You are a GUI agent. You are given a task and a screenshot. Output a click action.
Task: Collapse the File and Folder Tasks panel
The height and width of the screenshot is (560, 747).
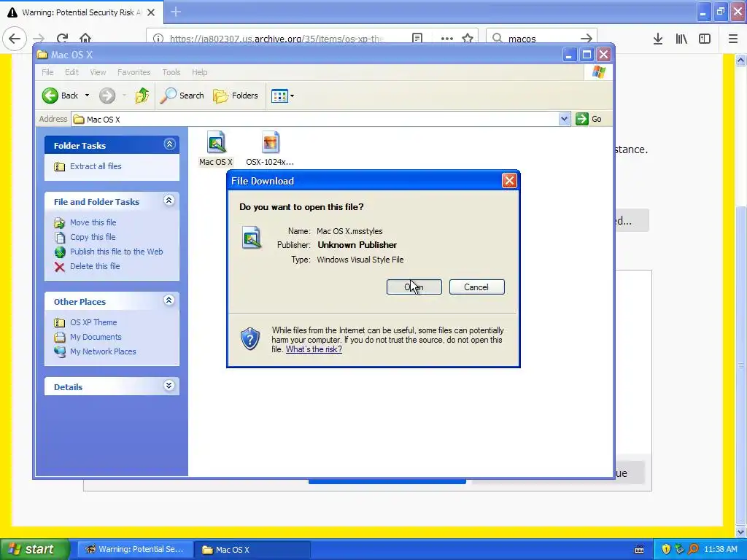click(169, 201)
